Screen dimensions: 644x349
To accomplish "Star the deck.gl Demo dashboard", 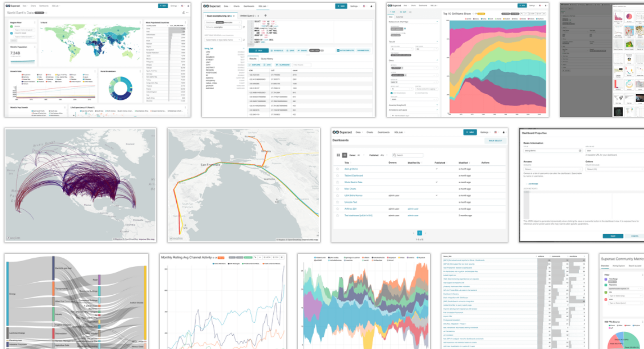I will click(337, 169).
